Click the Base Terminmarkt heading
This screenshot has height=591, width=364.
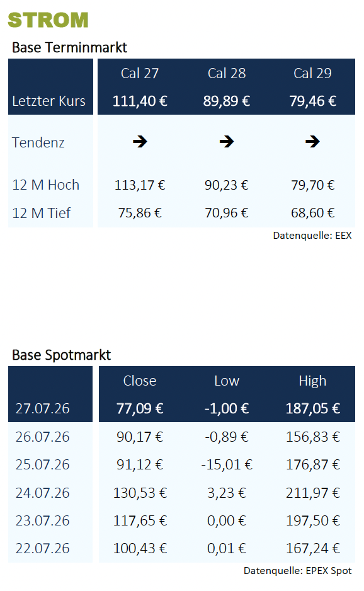tap(69, 47)
